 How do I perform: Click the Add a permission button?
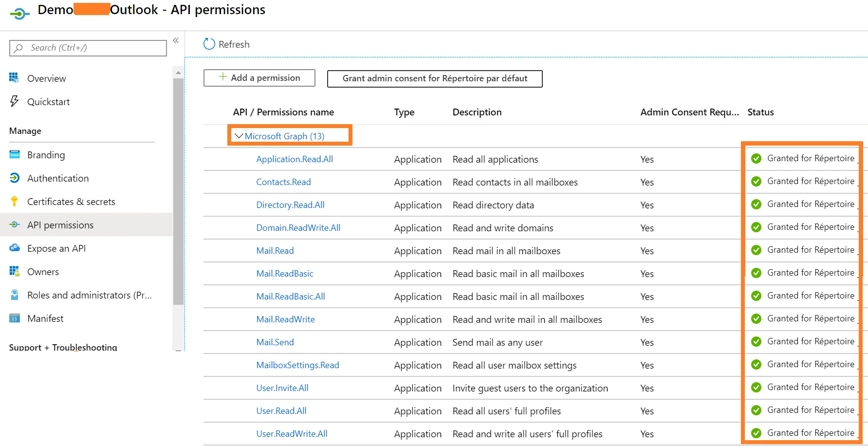259,78
